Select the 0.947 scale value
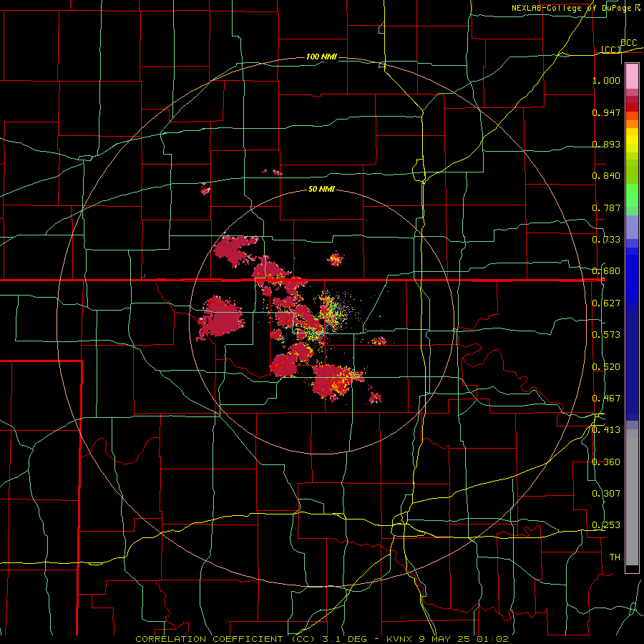The image size is (644, 644). pos(606,112)
